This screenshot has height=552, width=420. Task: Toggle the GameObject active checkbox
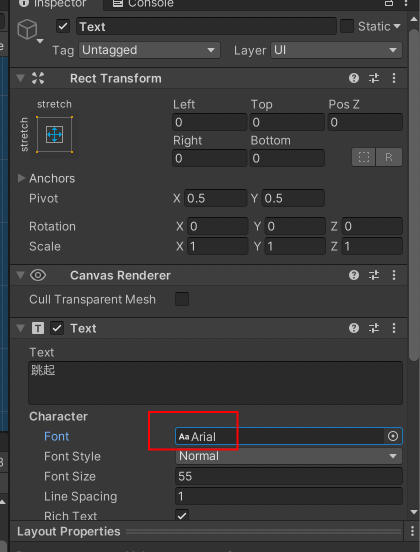tap(63, 26)
